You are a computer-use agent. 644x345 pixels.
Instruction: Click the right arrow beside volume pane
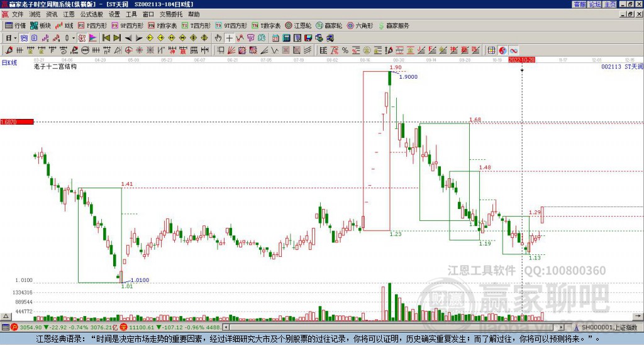639,316
